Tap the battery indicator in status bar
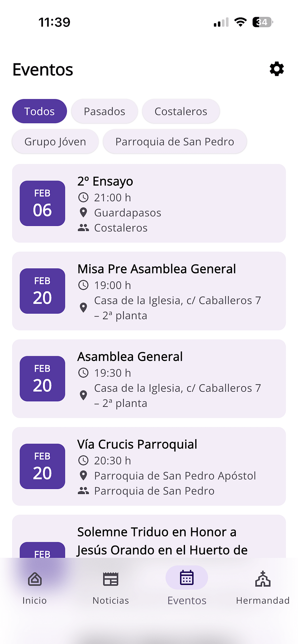Screen dimensions: 298x644 pyautogui.click(x=262, y=22)
